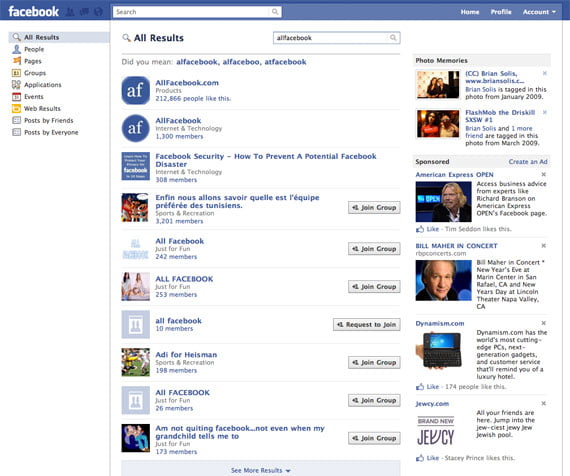
Task: Click the 212,866 people like this text
Action: tap(193, 99)
